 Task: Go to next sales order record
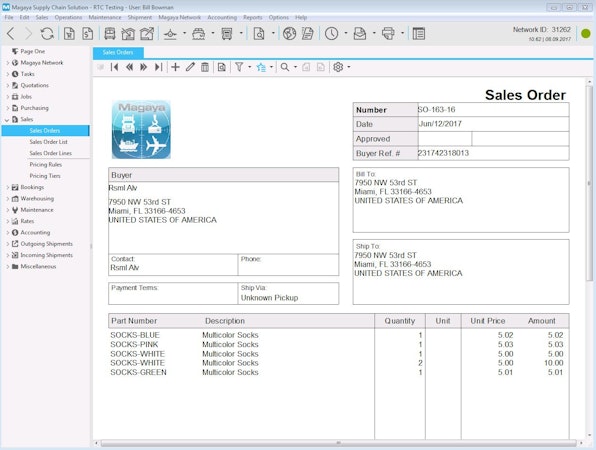[144, 67]
